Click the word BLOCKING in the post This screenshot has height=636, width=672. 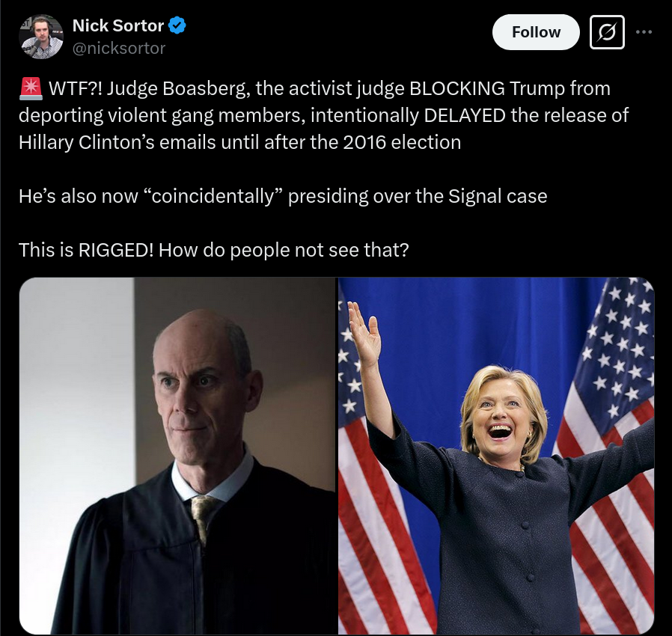coord(457,89)
